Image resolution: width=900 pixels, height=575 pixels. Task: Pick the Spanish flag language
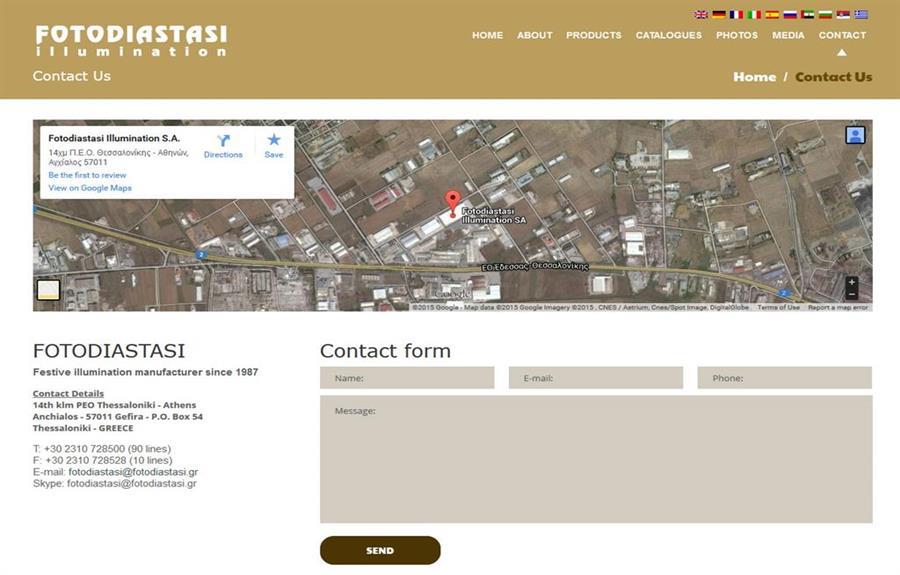pos(772,15)
